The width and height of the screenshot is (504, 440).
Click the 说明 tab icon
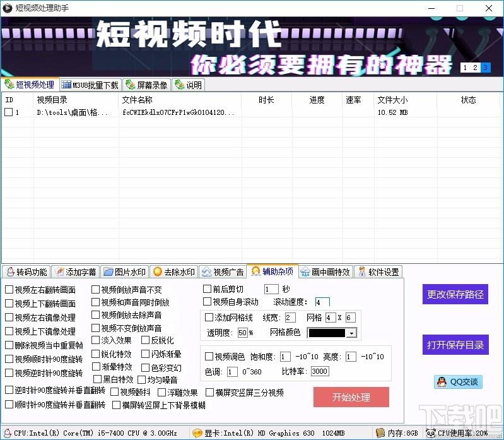179,85
